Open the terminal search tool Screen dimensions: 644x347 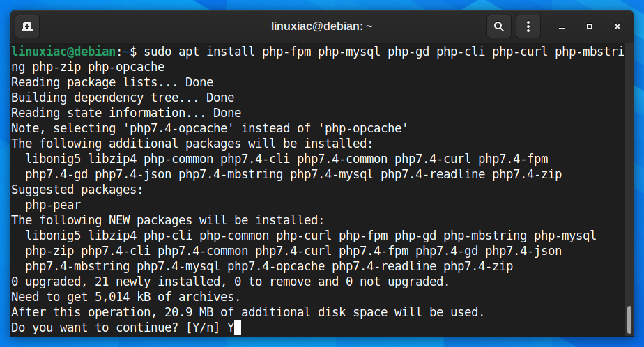click(x=498, y=26)
